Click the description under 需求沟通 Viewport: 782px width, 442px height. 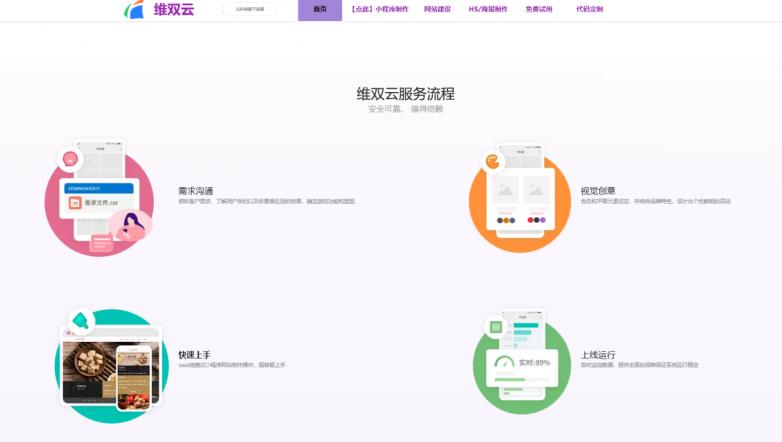point(266,201)
